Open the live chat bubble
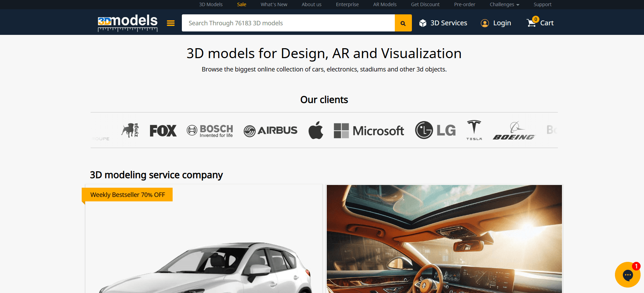644x293 pixels. tap(628, 275)
